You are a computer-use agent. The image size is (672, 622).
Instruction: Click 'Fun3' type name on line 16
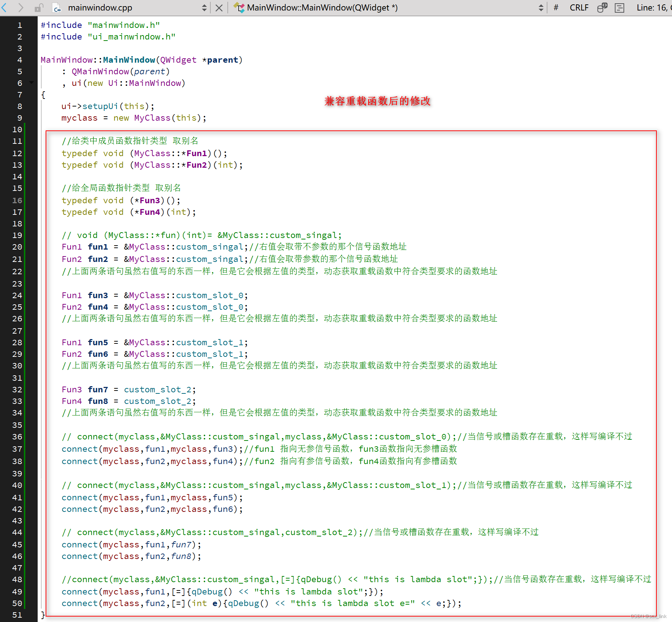click(150, 200)
